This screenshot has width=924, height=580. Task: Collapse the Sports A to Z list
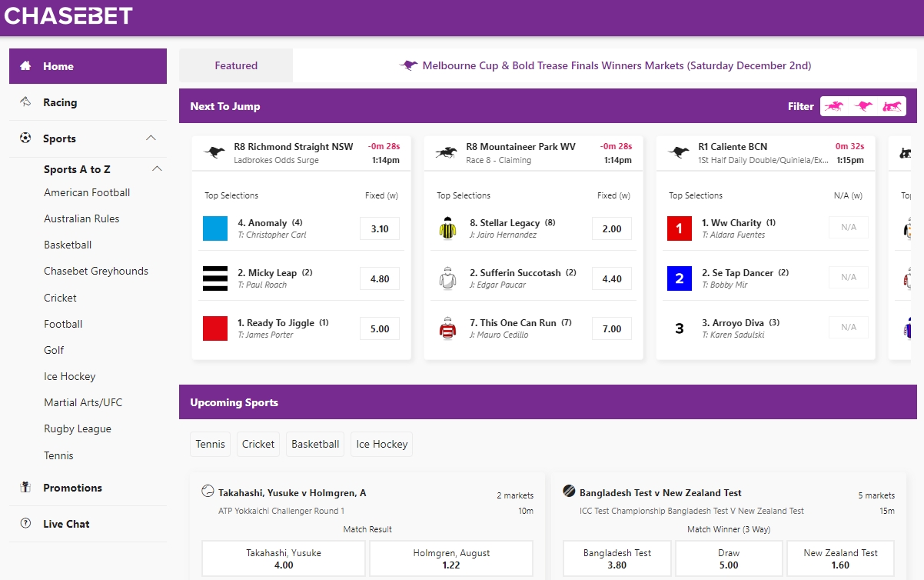(x=157, y=169)
